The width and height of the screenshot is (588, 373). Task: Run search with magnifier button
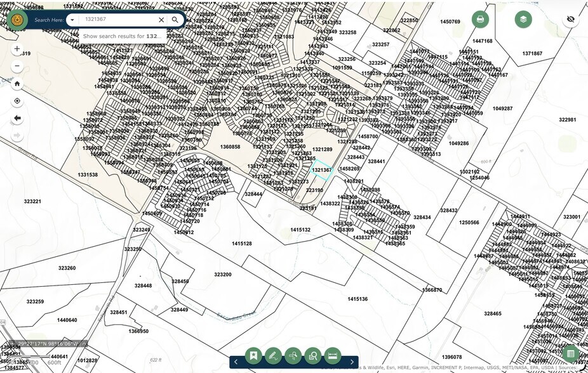[x=175, y=20]
